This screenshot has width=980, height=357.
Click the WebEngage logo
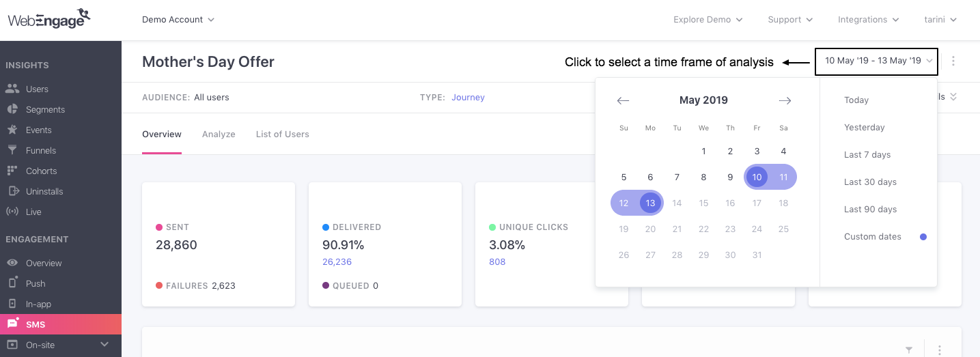(50, 18)
